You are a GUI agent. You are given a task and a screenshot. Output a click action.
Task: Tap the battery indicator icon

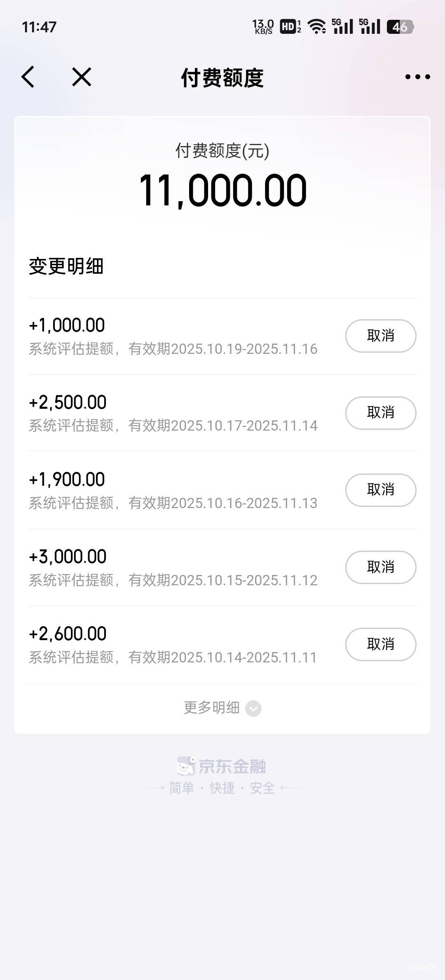click(x=400, y=27)
